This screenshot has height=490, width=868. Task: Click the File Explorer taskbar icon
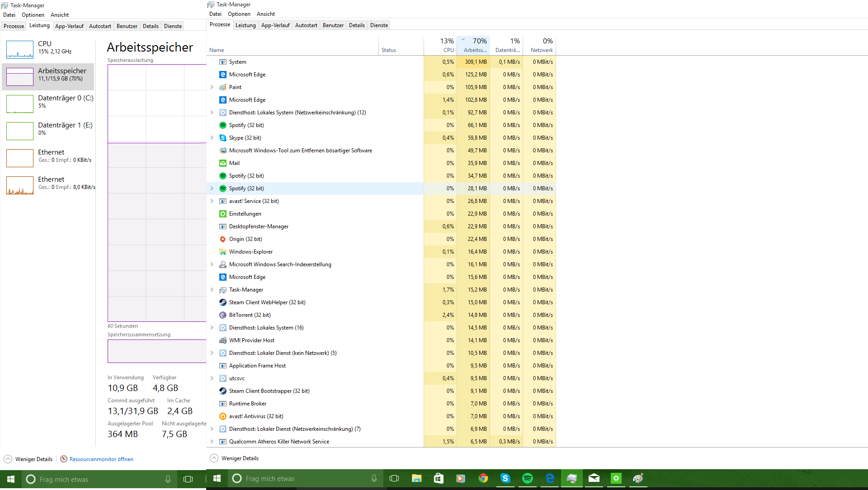click(x=416, y=478)
